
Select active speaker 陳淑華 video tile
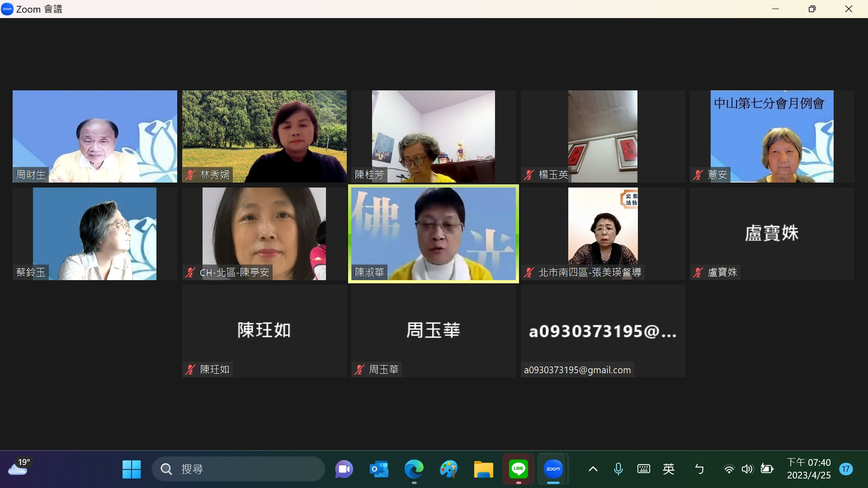(x=433, y=234)
